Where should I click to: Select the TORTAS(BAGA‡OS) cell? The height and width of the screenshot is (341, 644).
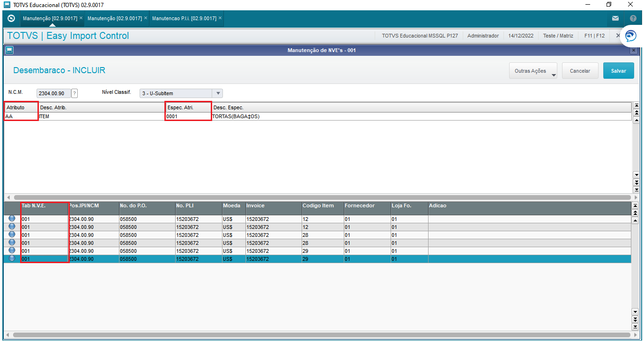421,116
